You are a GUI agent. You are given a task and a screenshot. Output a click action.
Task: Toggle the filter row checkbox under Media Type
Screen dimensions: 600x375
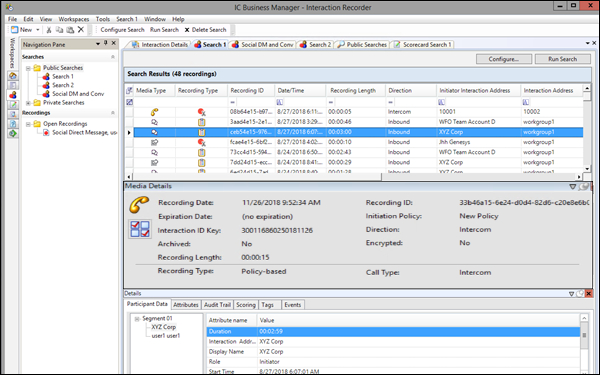click(129, 102)
